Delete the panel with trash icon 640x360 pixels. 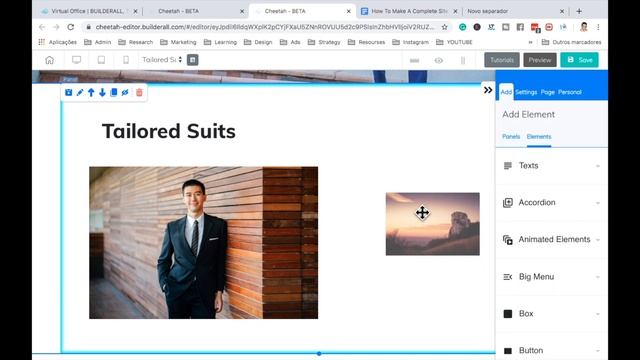[139, 93]
